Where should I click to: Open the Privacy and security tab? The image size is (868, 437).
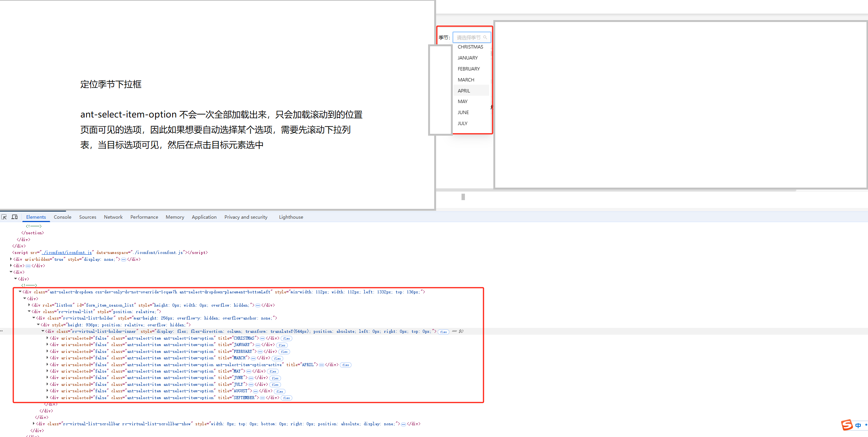tap(246, 217)
